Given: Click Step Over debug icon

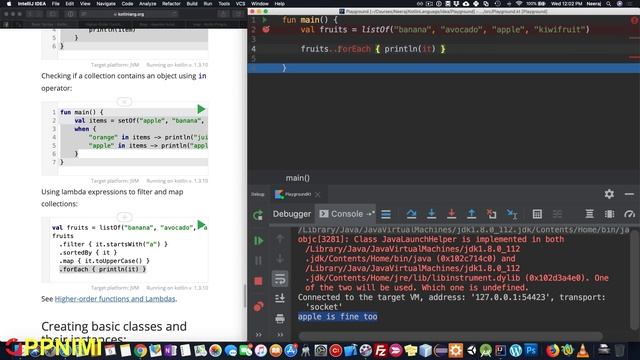Looking at the screenshot, I should 411,214.
